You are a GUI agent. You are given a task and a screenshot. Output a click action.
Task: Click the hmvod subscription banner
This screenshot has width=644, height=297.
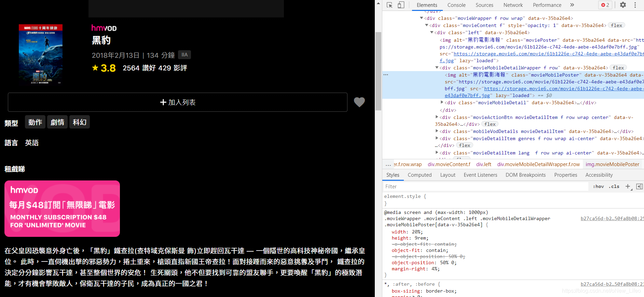62,208
